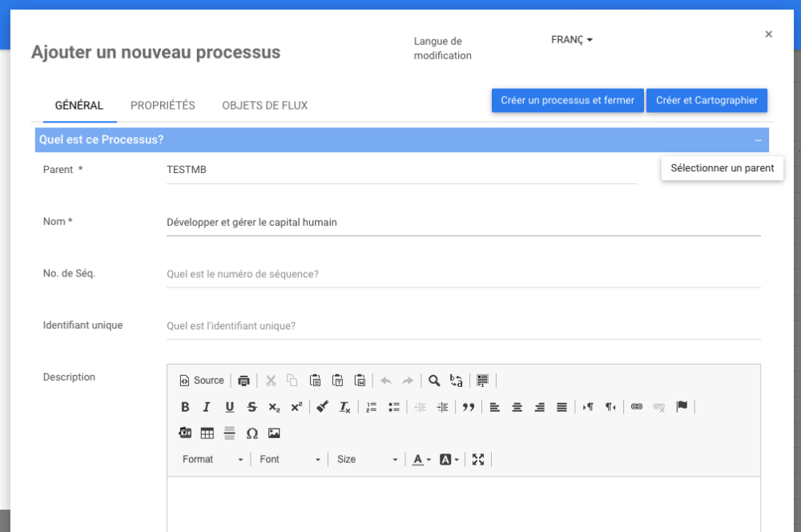Justify text in editor

[x=562, y=407]
